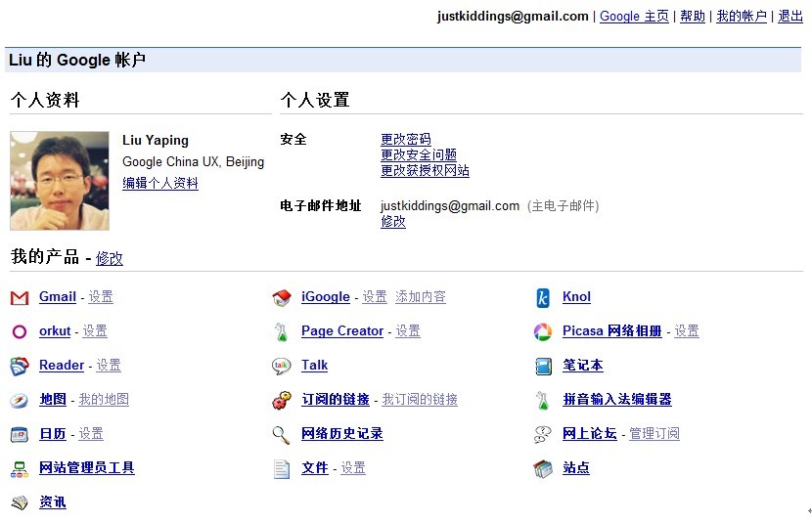
Task: Go to 我的帐户 in the header
Action: coord(741,16)
